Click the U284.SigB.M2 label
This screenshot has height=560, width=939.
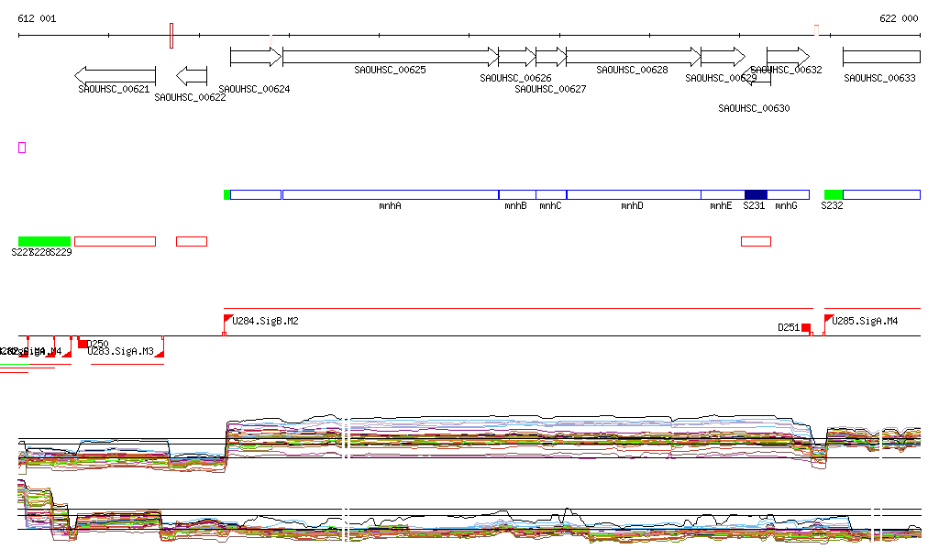click(265, 321)
